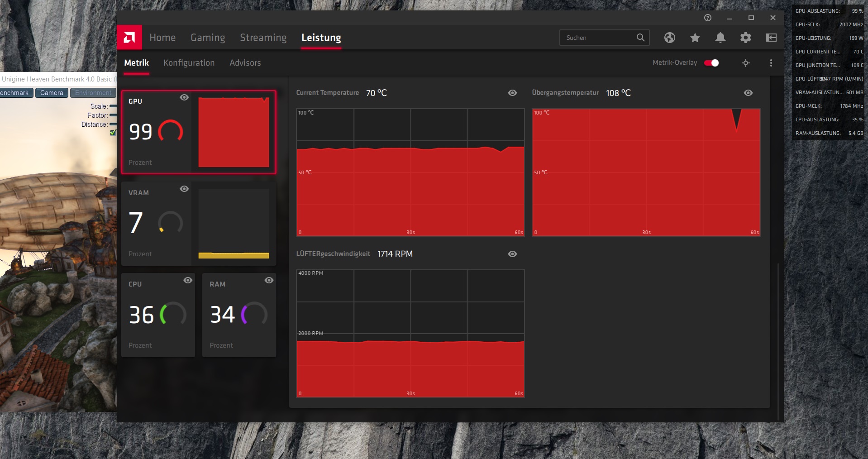Maximize the AMD software window

751,18
